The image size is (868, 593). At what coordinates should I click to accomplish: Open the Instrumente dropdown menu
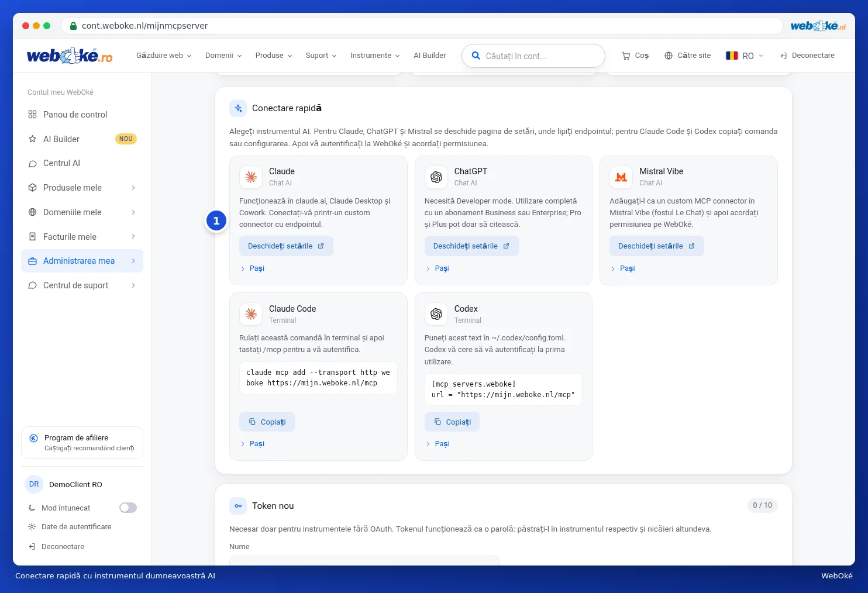coord(375,56)
